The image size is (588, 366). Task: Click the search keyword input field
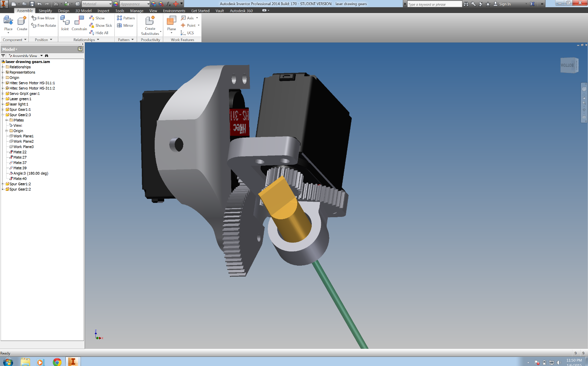coord(435,4)
